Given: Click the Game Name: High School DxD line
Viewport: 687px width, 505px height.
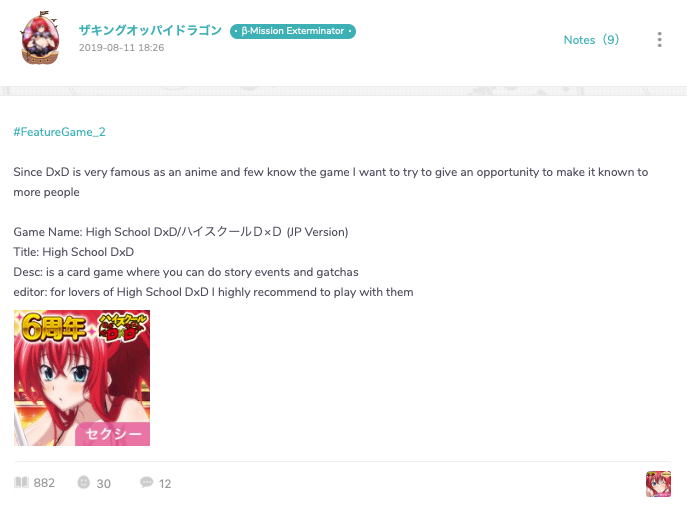Looking at the screenshot, I should pos(181,232).
